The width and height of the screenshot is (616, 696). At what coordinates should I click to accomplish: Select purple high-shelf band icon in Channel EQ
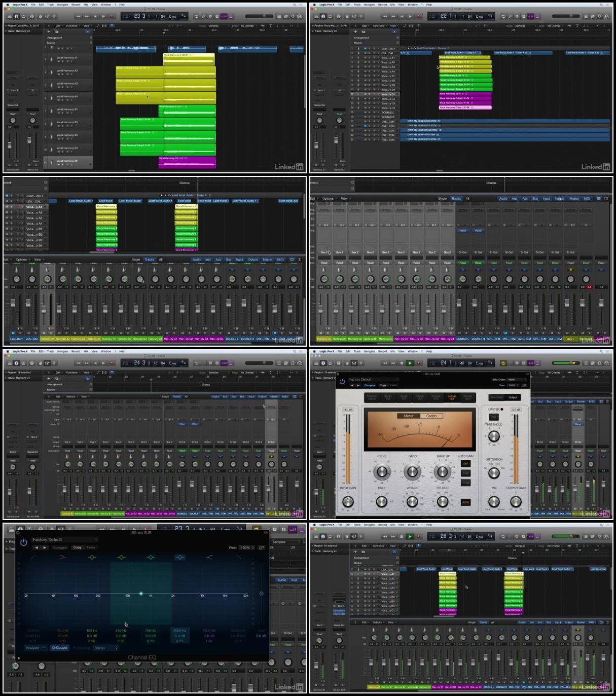click(209, 557)
